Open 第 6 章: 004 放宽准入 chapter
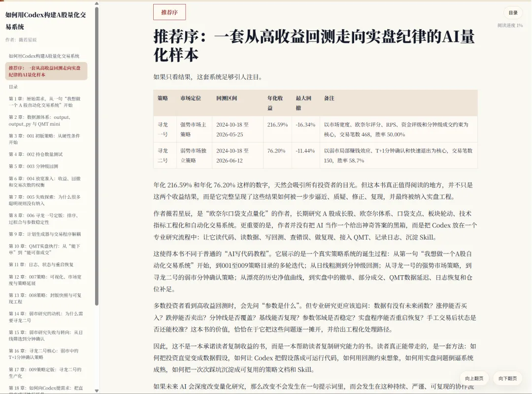Viewport: 532px width, 394px height. pyautogui.click(x=45, y=182)
